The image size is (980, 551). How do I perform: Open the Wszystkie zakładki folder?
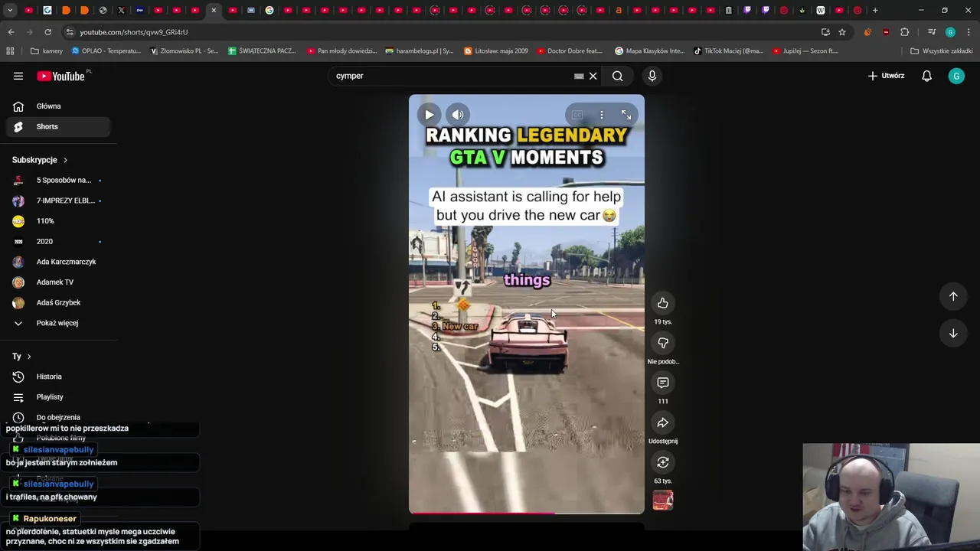pyautogui.click(x=942, y=51)
